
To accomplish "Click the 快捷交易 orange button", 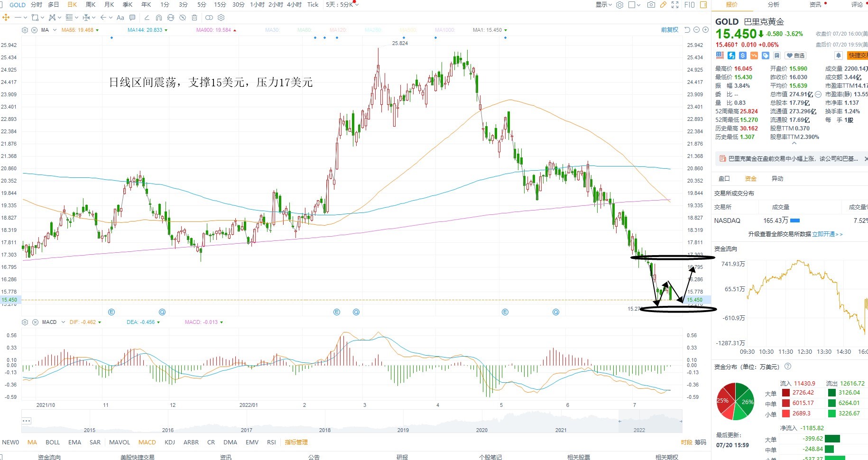I will tap(858, 55).
